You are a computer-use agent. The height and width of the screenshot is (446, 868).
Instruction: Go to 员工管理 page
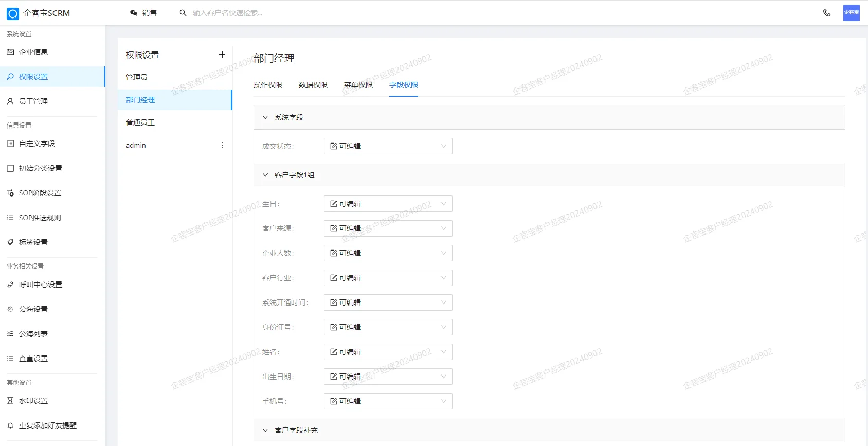(x=52, y=101)
